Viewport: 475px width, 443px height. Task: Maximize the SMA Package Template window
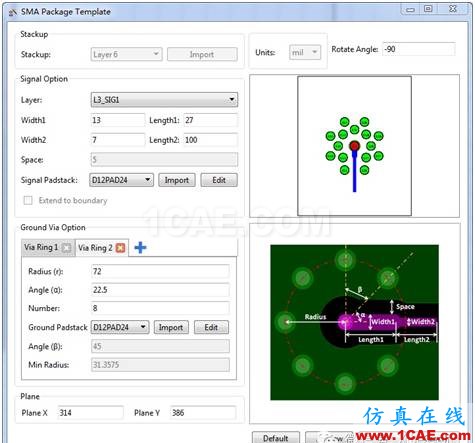tap(428, 9)
